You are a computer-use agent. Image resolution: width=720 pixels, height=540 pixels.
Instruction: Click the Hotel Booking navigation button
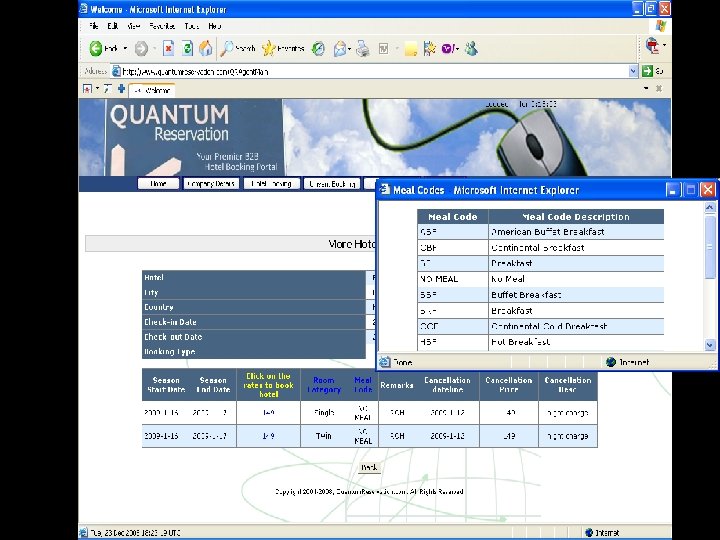271,184
